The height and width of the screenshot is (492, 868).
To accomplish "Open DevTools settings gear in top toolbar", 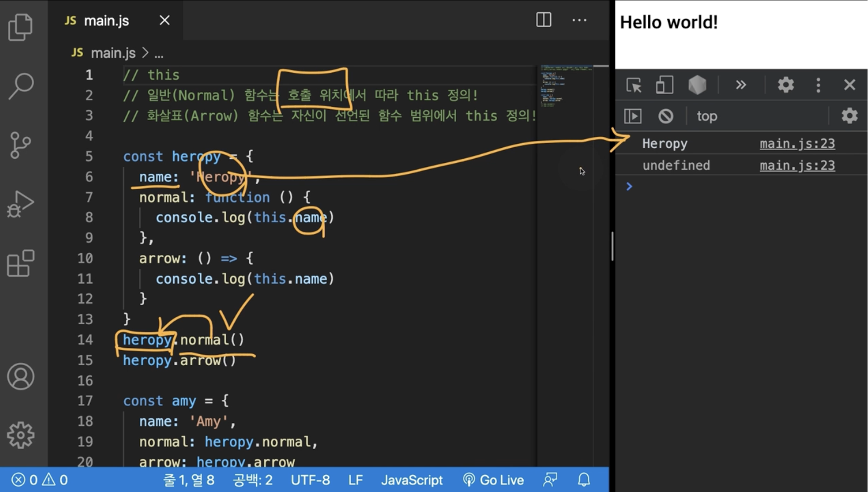I will pos(786,85).
